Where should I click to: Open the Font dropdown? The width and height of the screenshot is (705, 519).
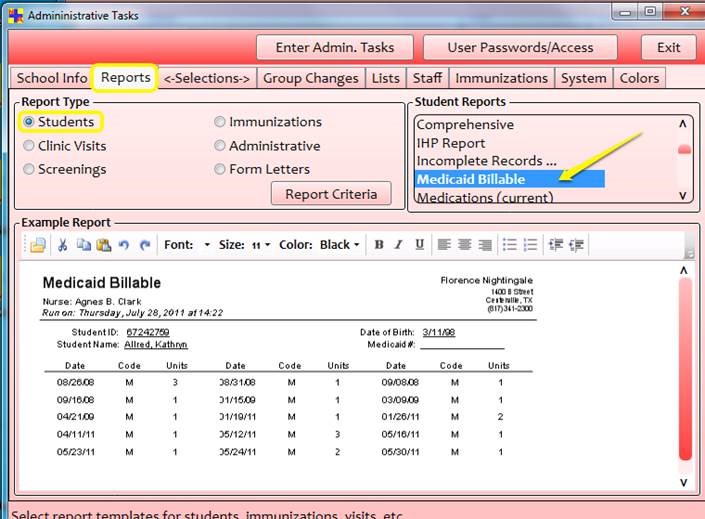(x=207, y=245)
